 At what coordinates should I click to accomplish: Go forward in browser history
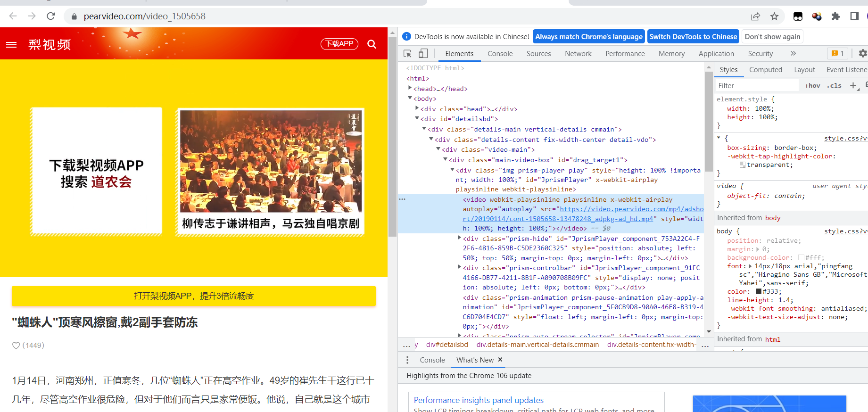32,16
